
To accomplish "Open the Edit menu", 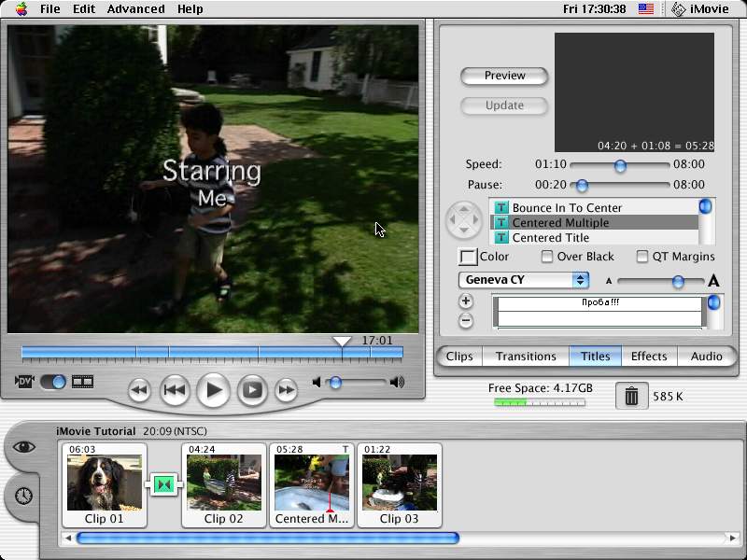I will click(84, 8).
